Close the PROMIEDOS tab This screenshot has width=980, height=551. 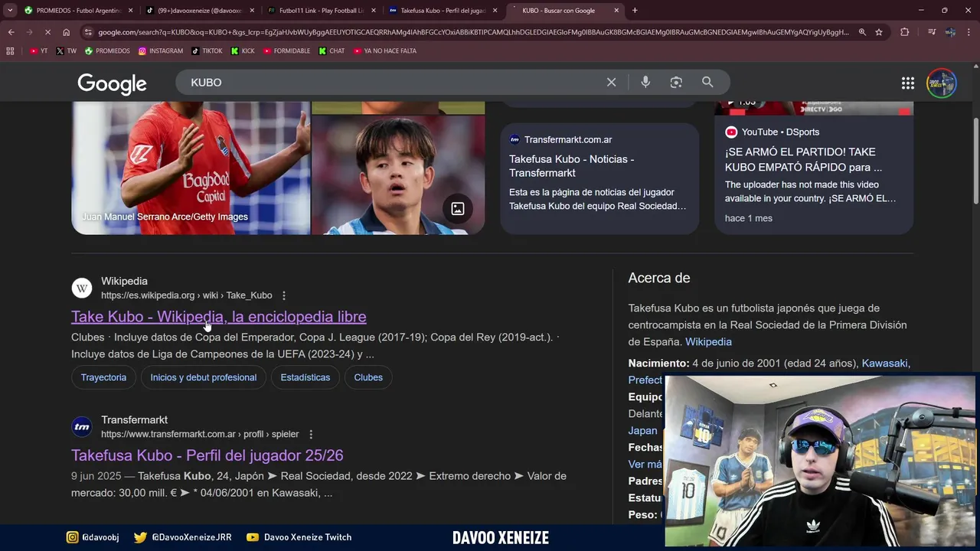click(130, 11)
